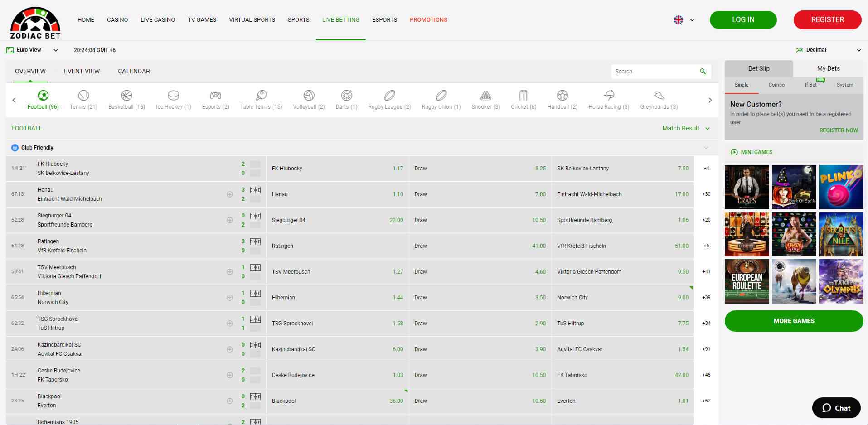Click the More Games button
Viewport: 868px width, 425px height.
pyautogui.click(x=794, y=321)
